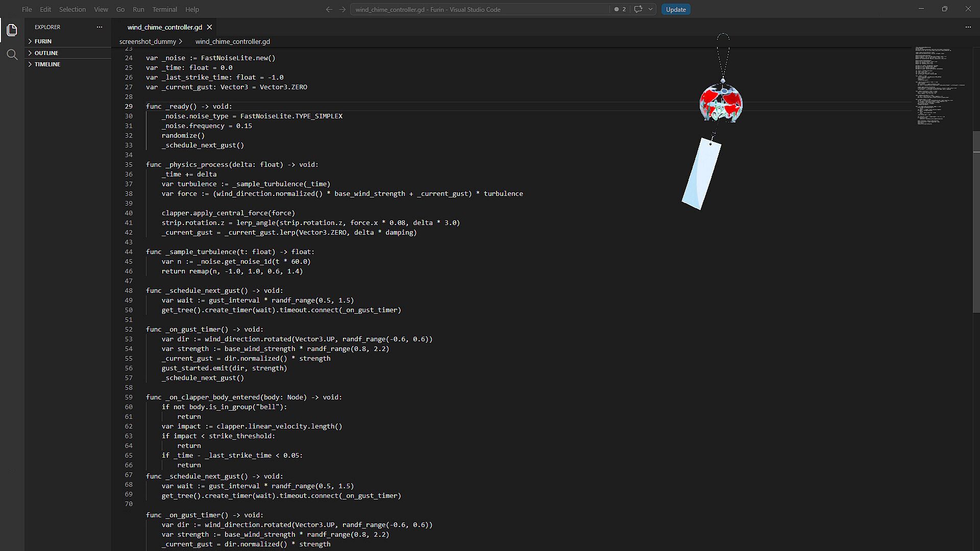Click line number 29 in gutter
This screenshot has width=980, height=551.
(x=129, y=106)
